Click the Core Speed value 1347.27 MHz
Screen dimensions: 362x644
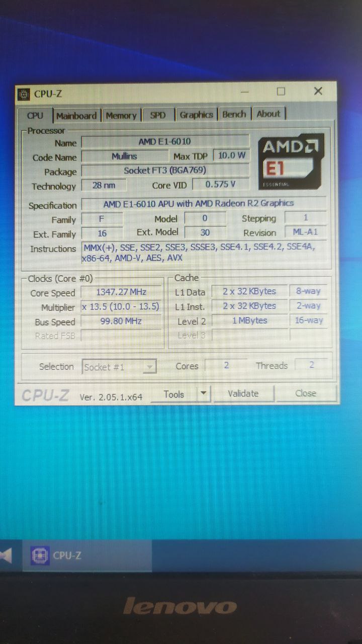pos(121,292)
